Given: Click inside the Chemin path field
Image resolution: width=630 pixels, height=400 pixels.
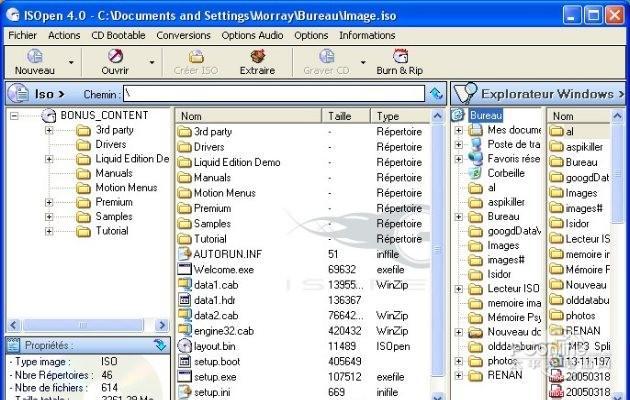Looking at the screenshot, I should coord(274,94).
